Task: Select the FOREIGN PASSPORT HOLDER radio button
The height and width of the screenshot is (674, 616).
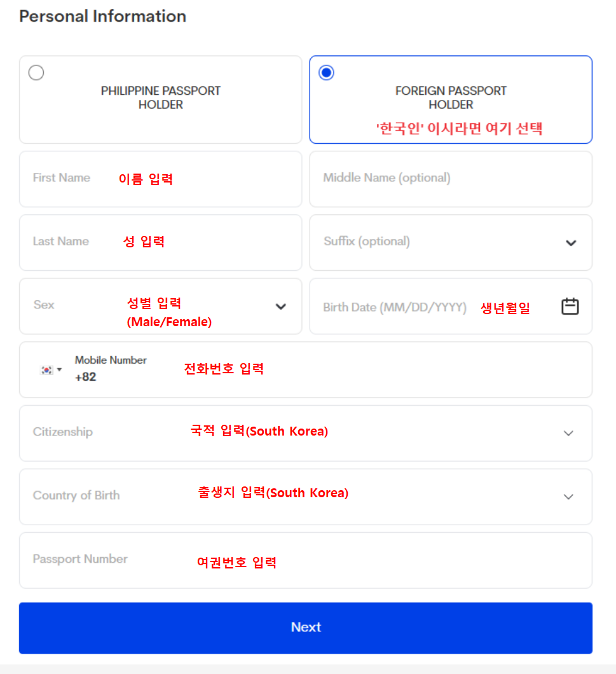Action: (x=326, y=72)
